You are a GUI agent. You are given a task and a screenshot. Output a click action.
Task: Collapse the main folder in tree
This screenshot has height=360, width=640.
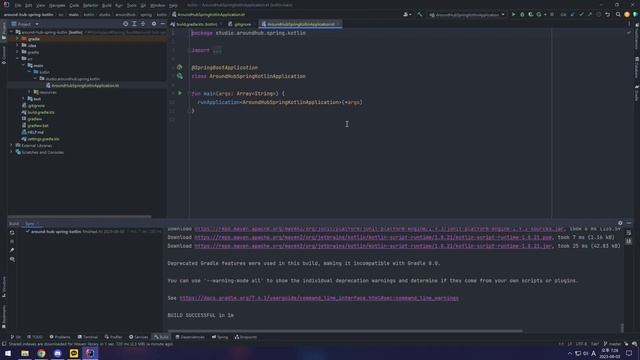point(24,65)
